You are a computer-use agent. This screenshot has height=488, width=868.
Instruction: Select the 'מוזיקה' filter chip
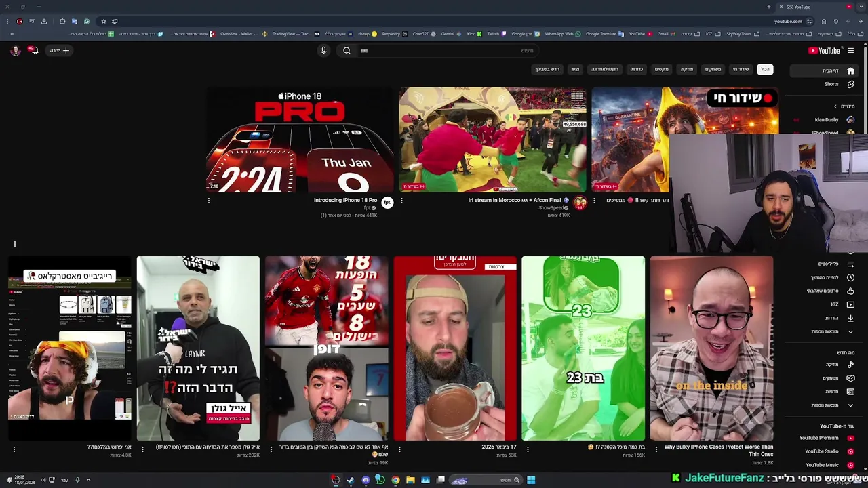tap(687, 69)
